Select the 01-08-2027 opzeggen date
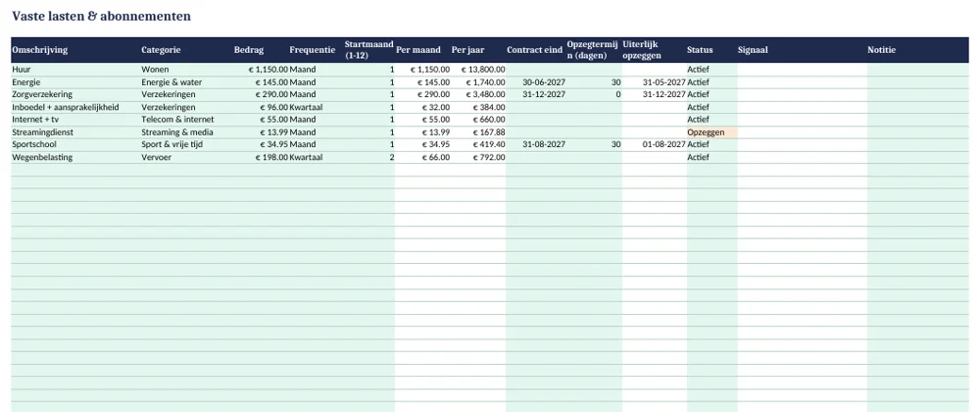 click(655, 144)
